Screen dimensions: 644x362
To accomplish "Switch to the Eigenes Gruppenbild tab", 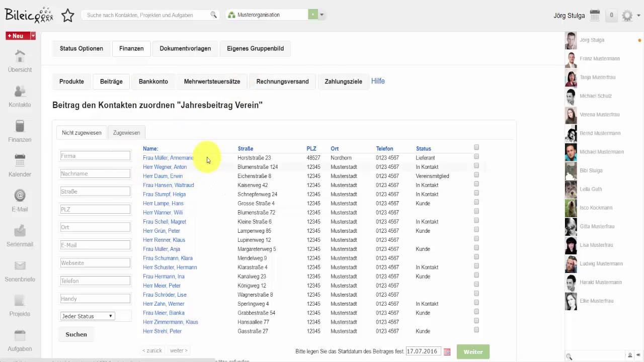I will pyautogui.click(x=256, y=49).
